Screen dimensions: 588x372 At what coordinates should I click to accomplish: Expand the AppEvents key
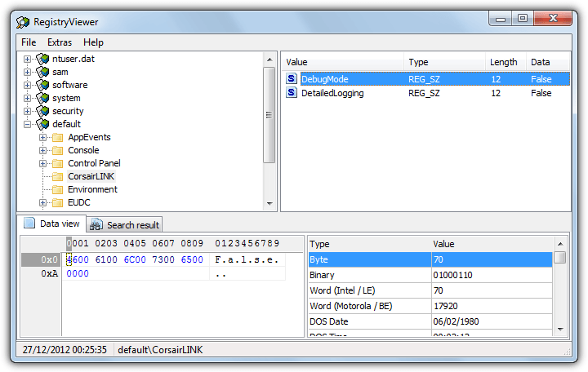click(42, 138)
